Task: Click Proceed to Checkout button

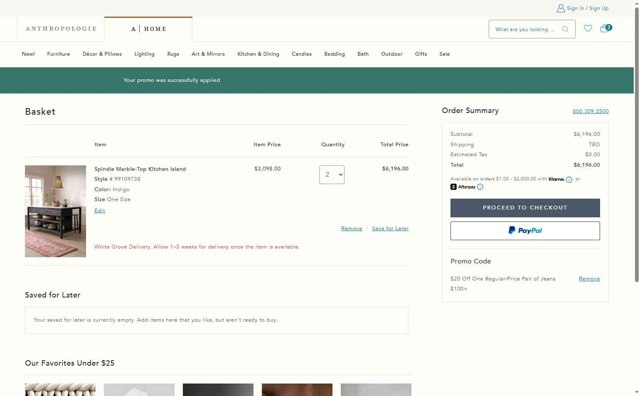Action: point(525,208)
